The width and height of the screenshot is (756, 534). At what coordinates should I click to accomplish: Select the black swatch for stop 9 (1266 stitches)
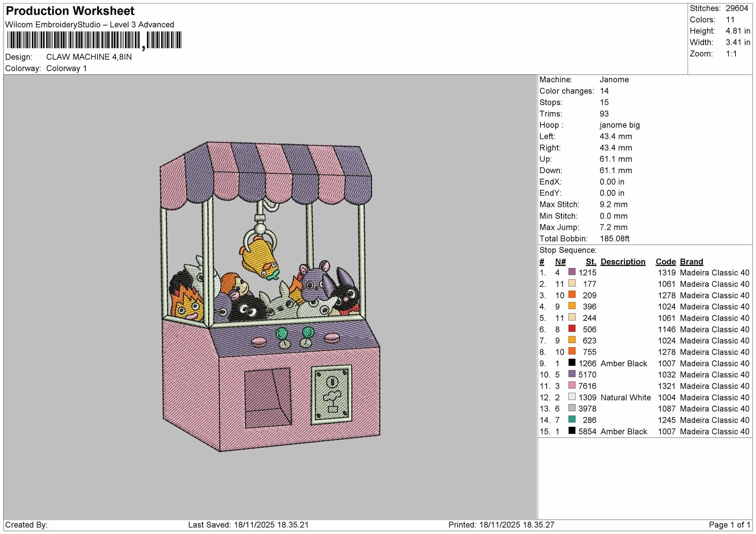click(x=572, y=362)
